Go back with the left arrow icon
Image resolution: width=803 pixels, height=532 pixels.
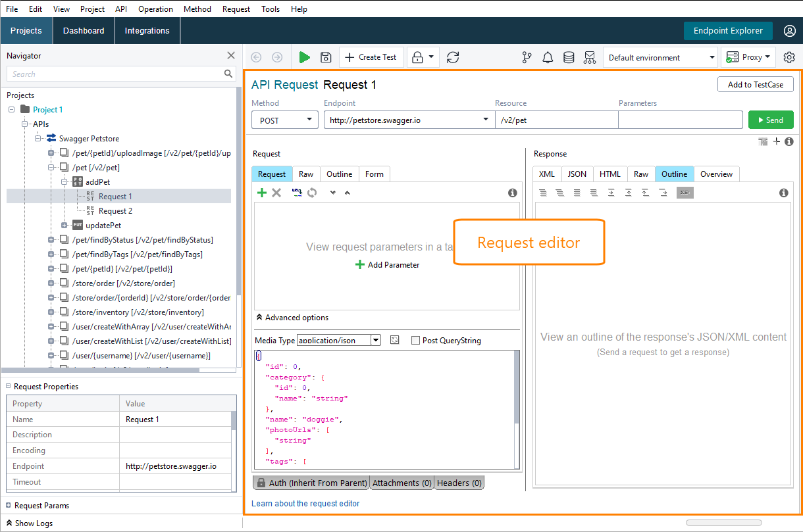tap(256, 57)
